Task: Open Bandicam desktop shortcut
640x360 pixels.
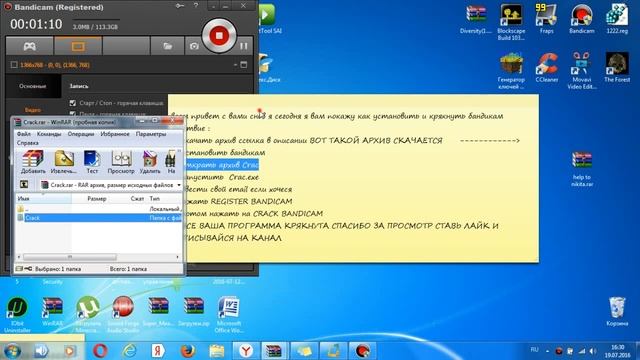Action: coord(582,20)
